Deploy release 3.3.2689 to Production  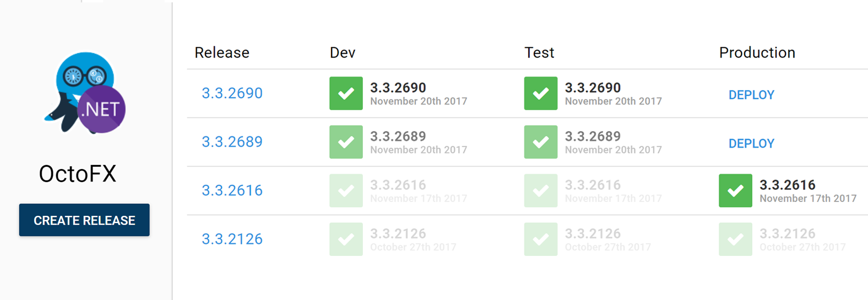click(751, 144)
